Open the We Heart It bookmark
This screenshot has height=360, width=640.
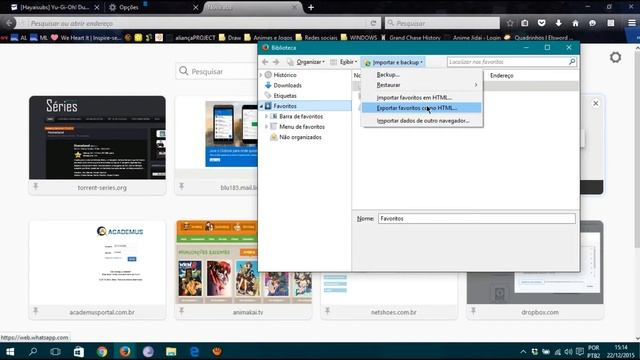pyautogui.click(x=86, y=38)
